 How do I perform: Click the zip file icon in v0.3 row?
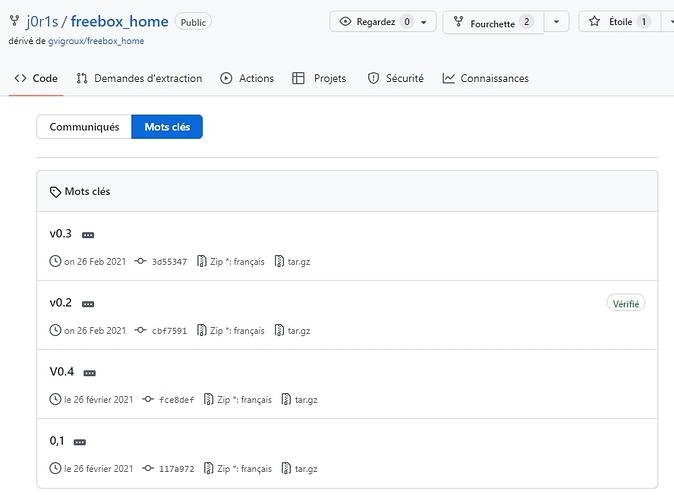[x=202, y=261]
